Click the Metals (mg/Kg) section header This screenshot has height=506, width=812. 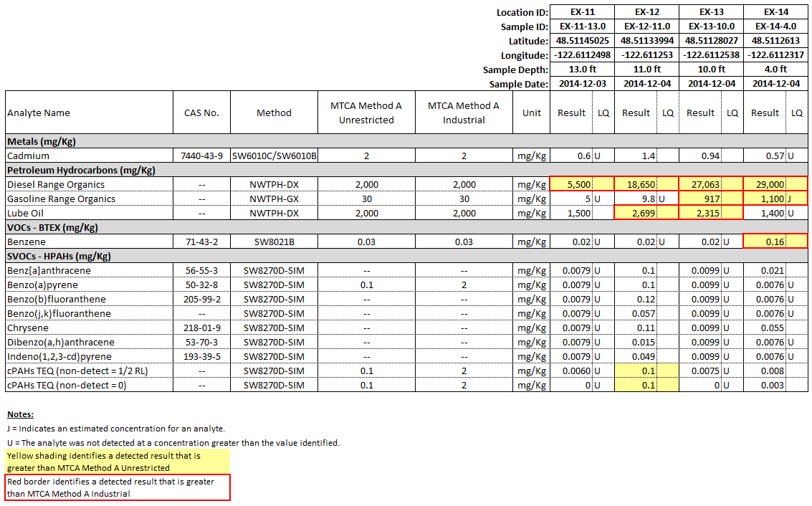[x=43, y=141]
